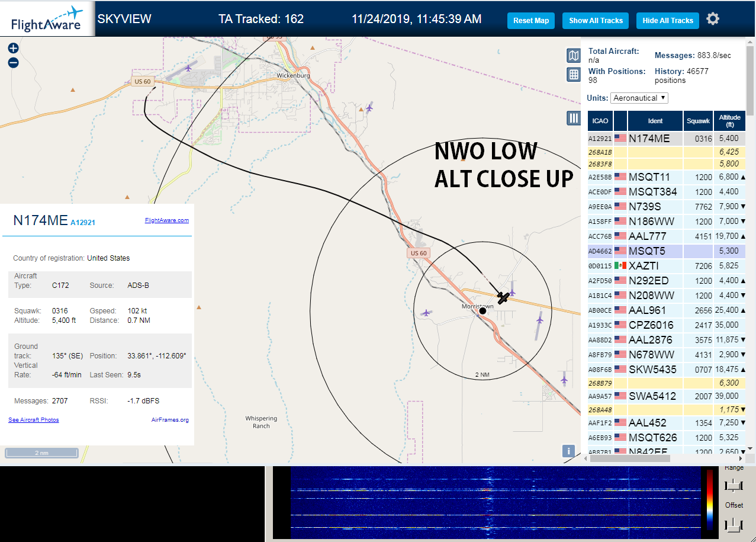Click the Mexico flag on XAZTI row
Screen dimensions: 756x542
pos(620,266)
